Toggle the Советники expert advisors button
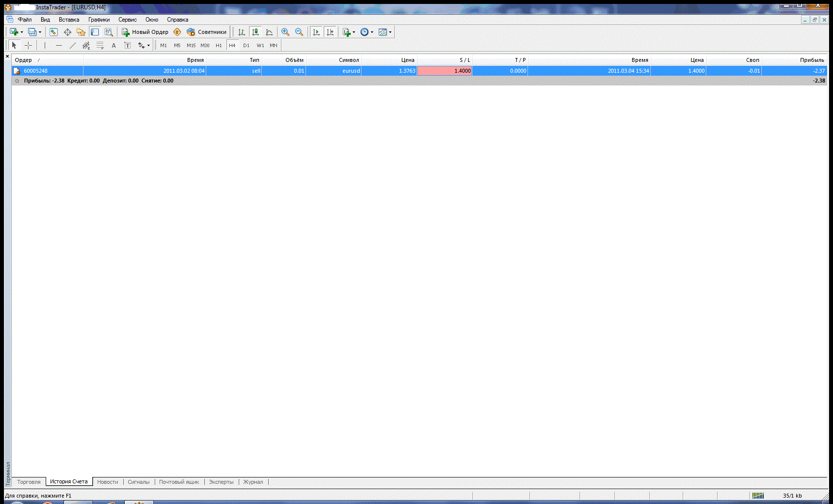Viewport: 833px width, 504px height. coord(206,32)
